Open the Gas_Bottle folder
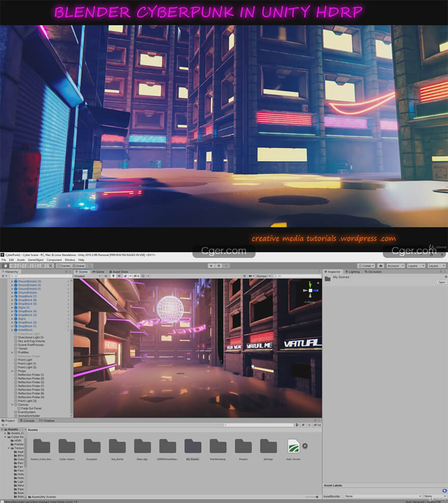 tap(117, 449)
